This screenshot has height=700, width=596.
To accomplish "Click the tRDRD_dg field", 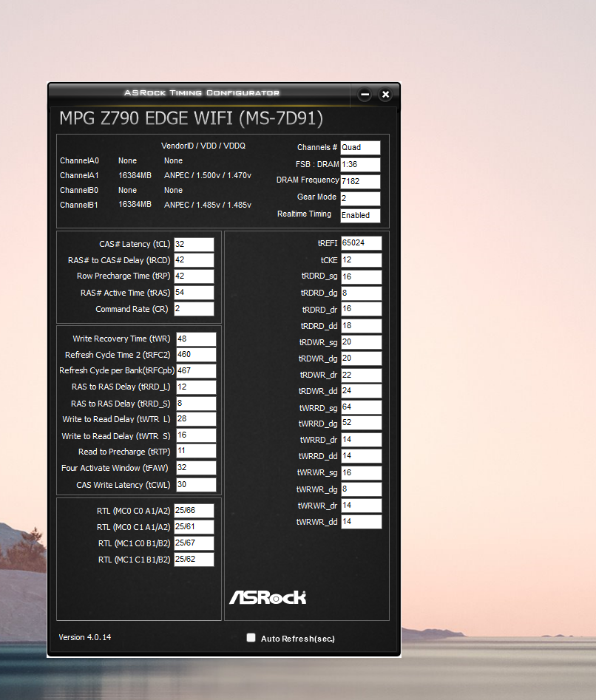I will click(361, 293).
